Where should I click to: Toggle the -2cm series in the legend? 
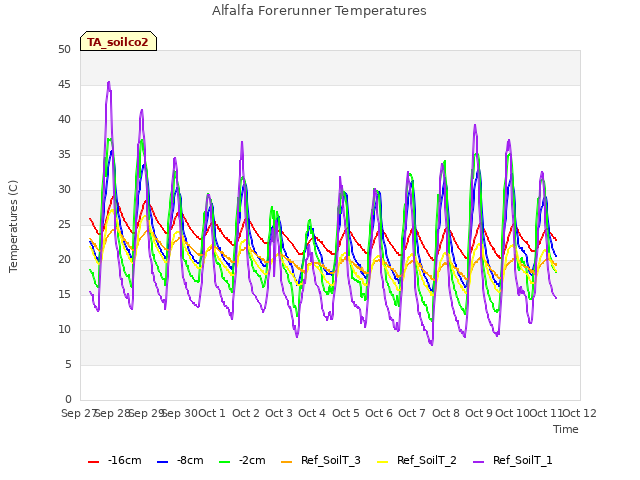click(x=242, y=460)
